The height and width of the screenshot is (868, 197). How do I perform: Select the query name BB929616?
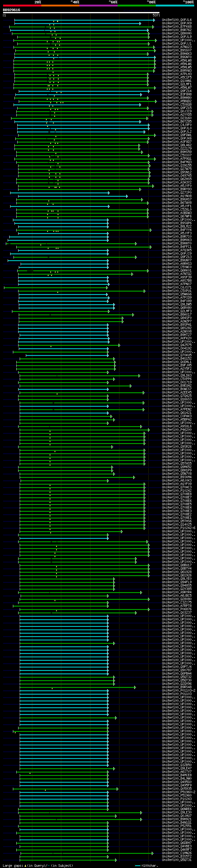11,10
